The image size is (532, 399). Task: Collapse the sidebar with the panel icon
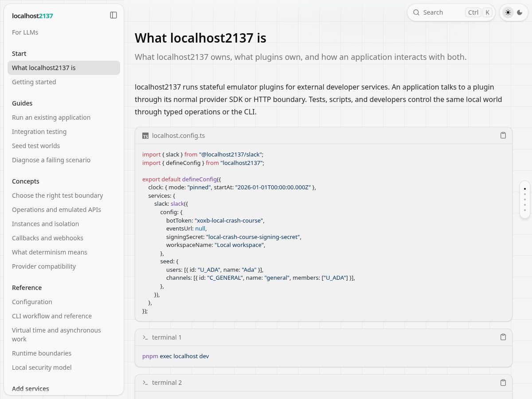tap(113, 15)
